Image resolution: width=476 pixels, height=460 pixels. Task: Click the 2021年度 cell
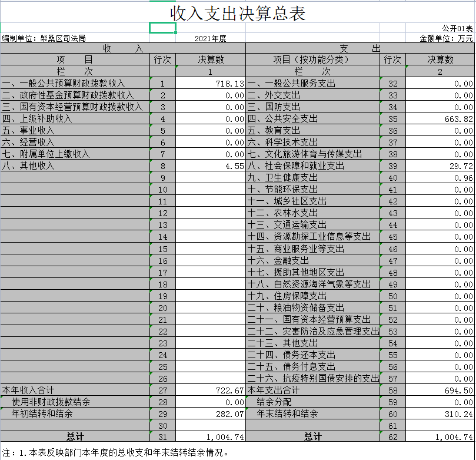[210, 38]
